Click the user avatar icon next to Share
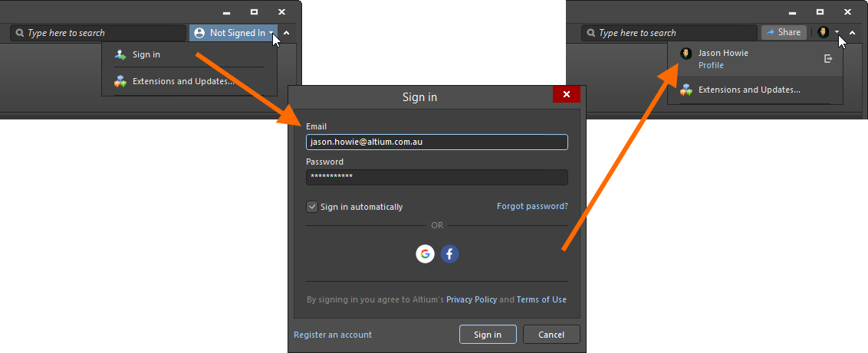Image resolution: width=868 pixels, height=353 pixels. [x=824, y=32]
